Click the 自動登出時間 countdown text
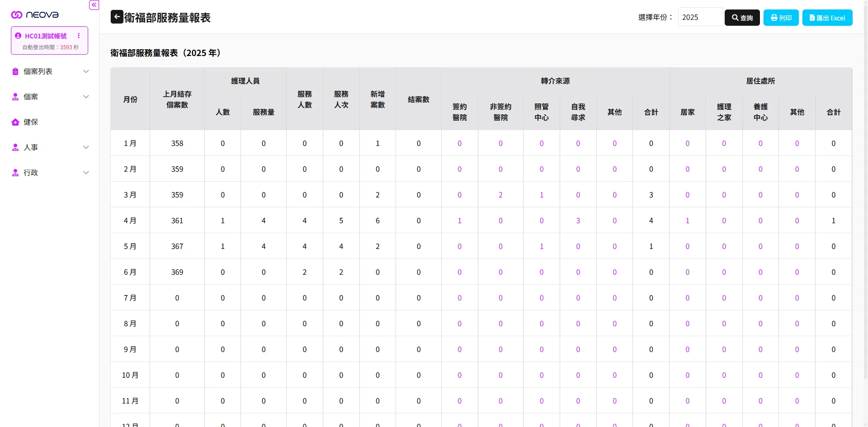This screenshot has height=427, width=868. [x=51, y=47]
